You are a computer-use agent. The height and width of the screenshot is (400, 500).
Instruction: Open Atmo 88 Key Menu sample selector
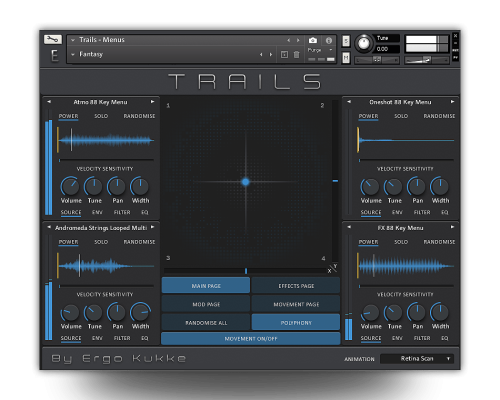tap(100, 102)
